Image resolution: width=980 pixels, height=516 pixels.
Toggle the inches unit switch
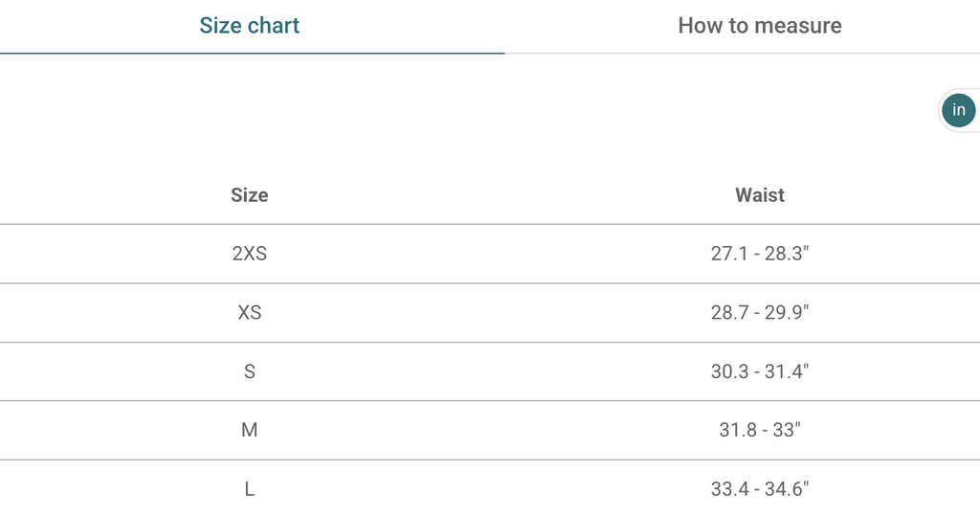tap(958, 110)
